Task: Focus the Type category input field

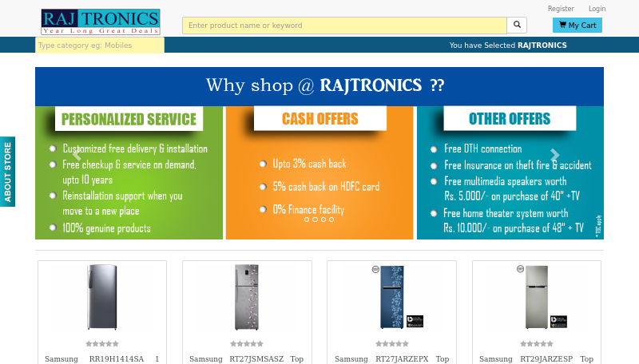Action: 100,45
